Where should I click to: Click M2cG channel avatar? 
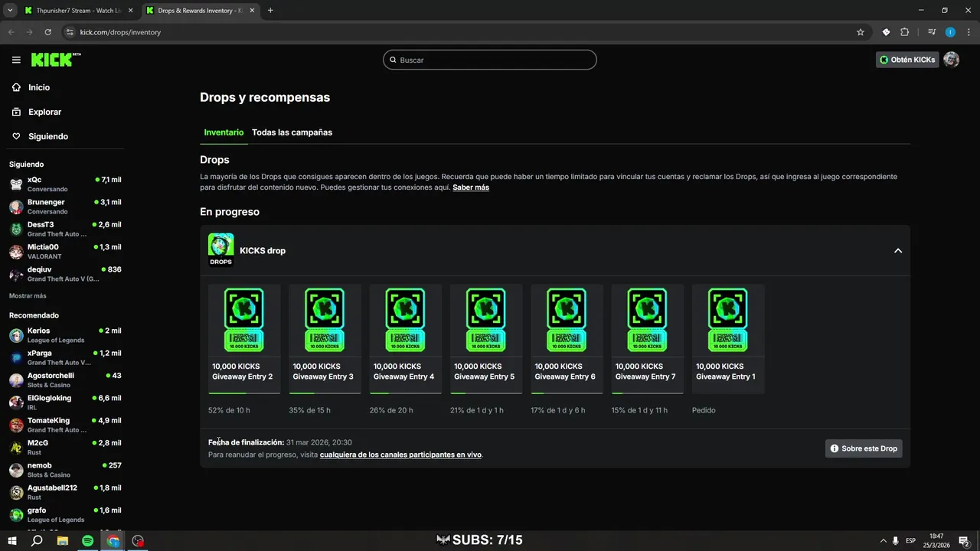coord(16,447)
